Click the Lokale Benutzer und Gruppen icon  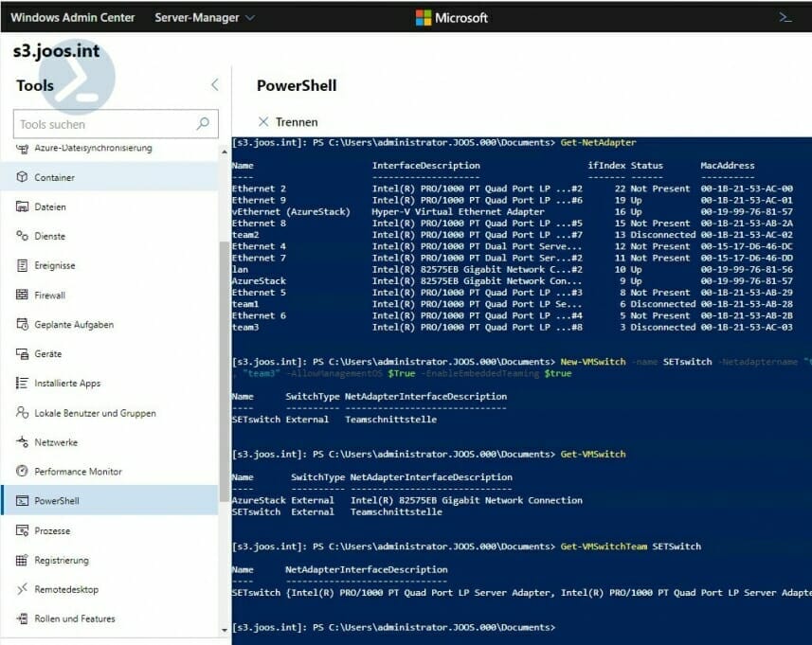tap(22, 413)
